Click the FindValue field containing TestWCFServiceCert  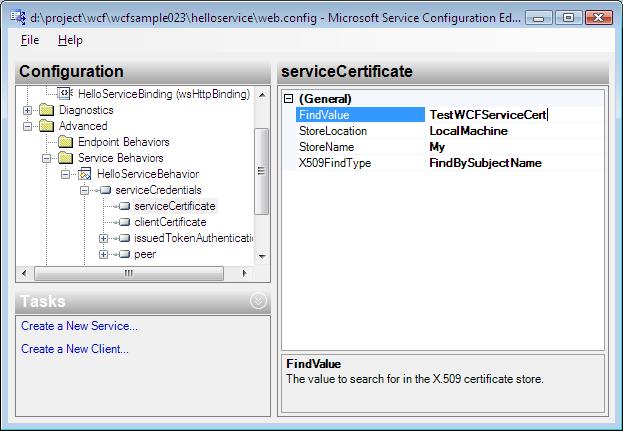515,115
